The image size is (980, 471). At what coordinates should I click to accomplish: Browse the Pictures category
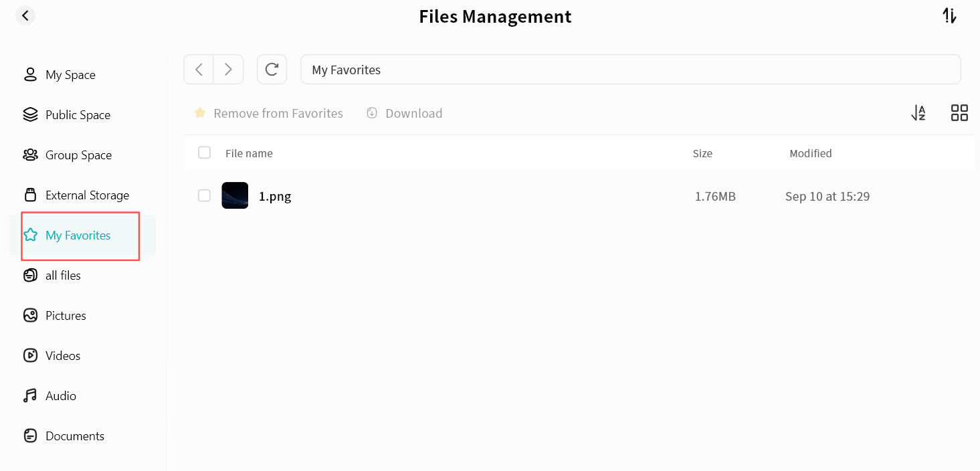tap(66, 316)
